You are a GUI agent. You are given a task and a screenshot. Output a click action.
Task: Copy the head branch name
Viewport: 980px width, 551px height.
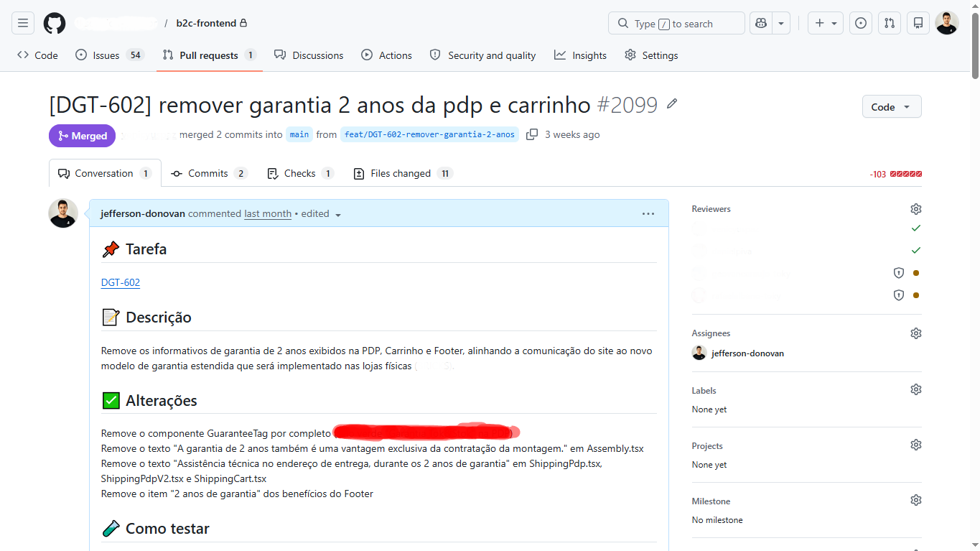[532, 134]
